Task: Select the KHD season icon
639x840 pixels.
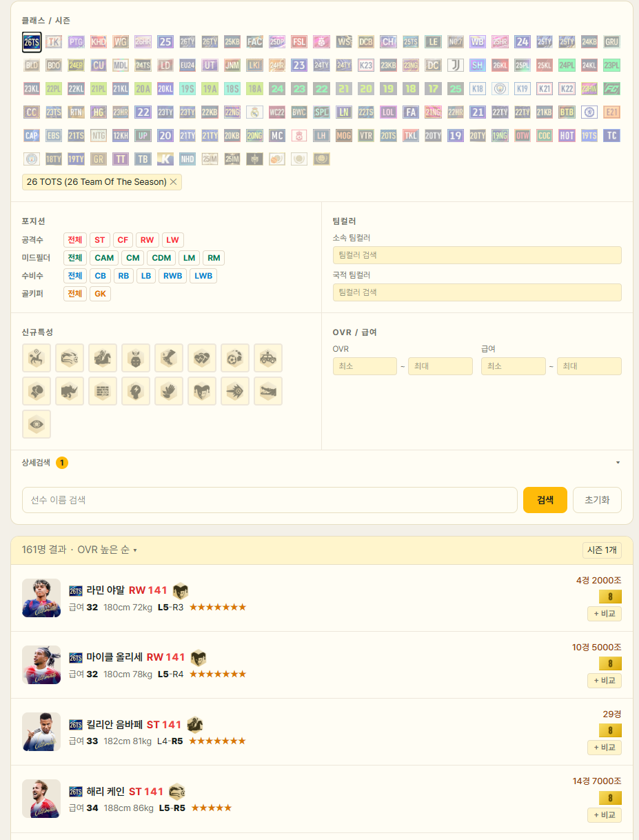Action: [99, 41]
